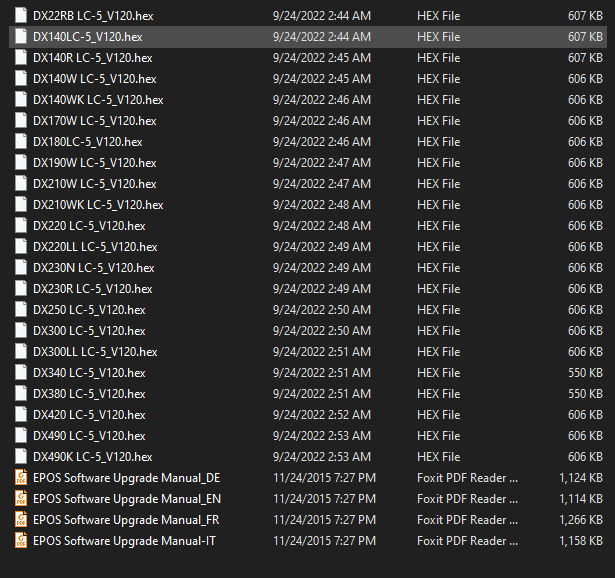This screenshot has width=615, height=578.
Task: Click the icon of DX140W LC-5_V120.hex
Action: click(x=20, y=79)
